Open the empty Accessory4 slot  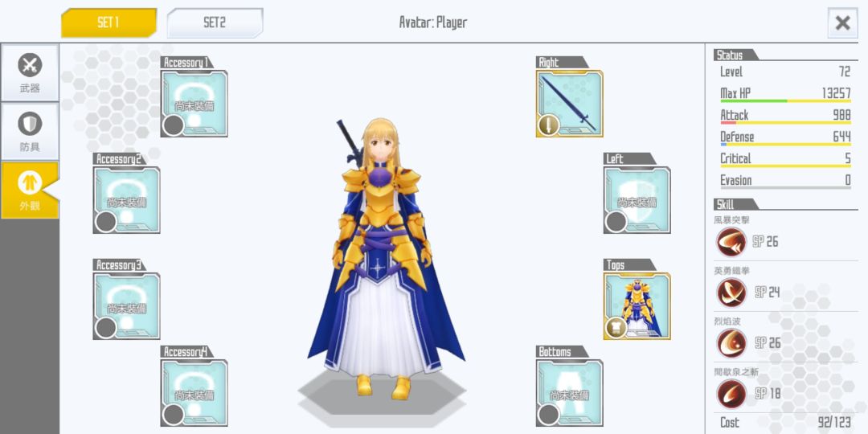(x=194, y=393)
